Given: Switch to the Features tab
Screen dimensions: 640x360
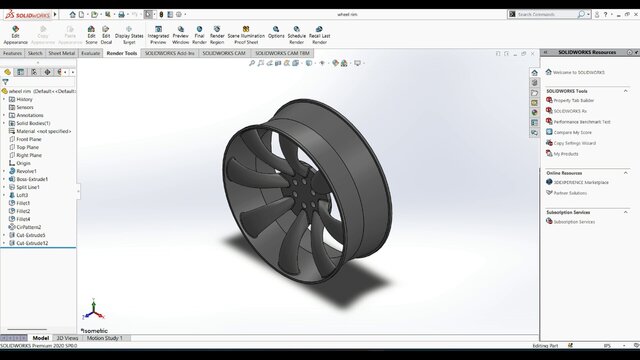Looking at the screenshot, I should click(12, 53).
